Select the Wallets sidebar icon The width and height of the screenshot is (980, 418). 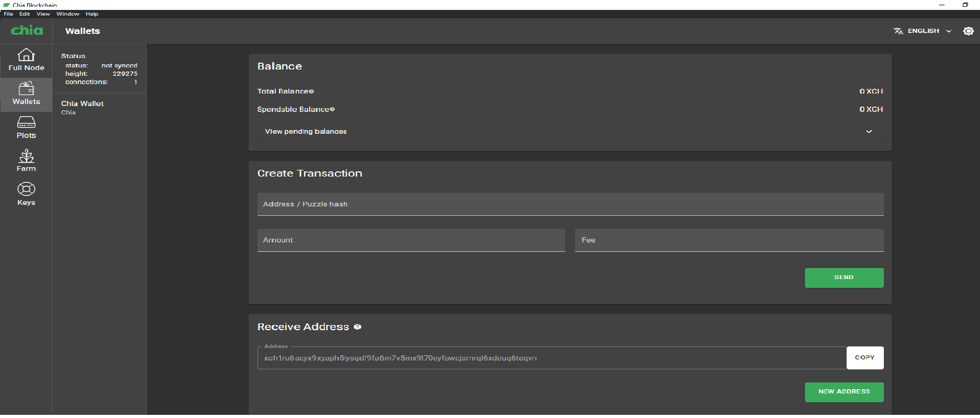[26, 94]
